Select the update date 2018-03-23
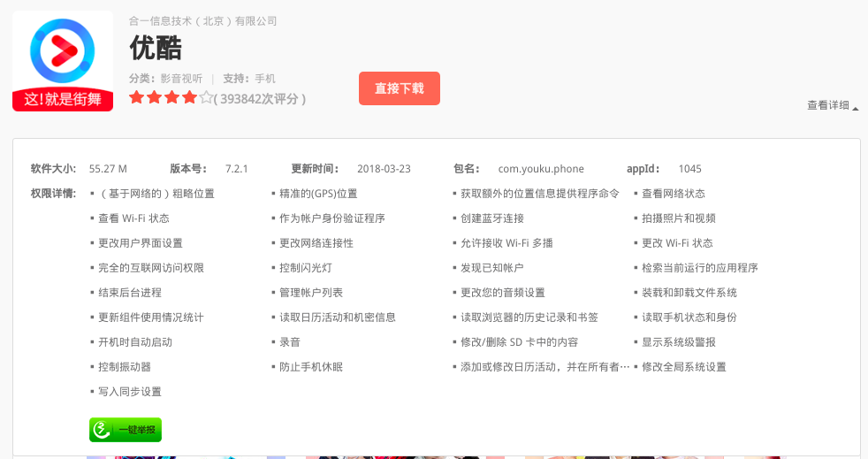The height and width of the screenshot is (459, 868). click(384, 169)
